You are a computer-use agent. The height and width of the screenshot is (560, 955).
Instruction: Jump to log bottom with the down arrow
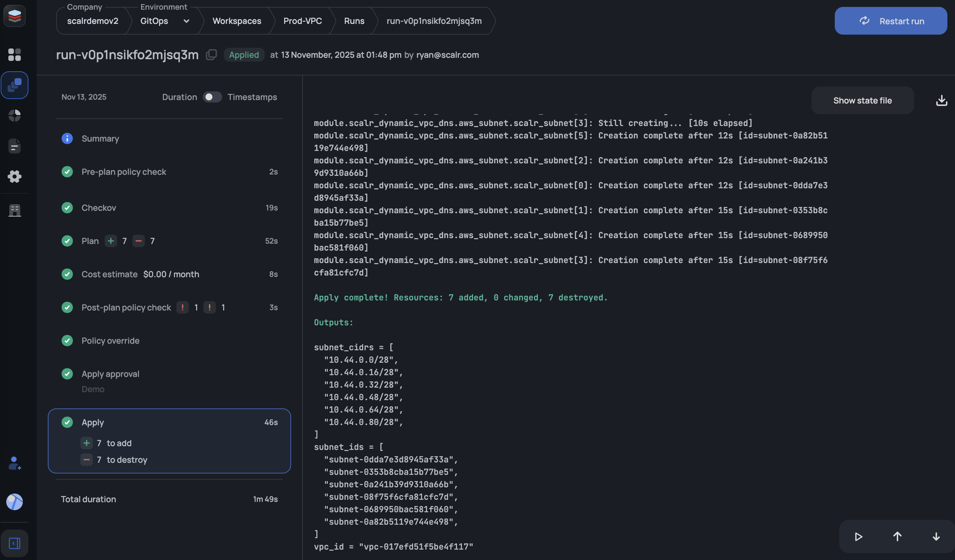pyautogui.click(x=936, y=536)
